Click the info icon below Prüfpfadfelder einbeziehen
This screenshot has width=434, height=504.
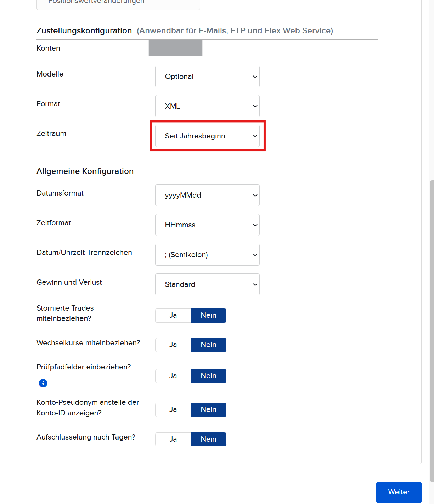coord(43,383)
